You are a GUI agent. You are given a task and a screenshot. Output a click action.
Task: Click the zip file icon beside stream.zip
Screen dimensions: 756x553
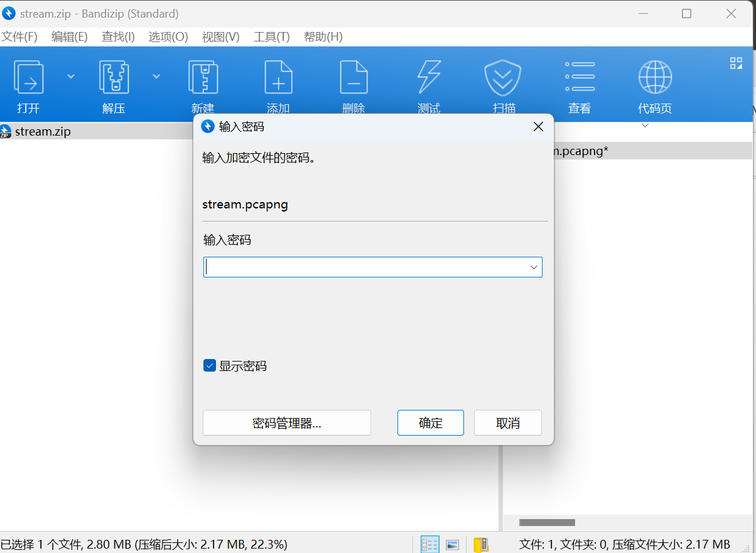coord(6,132)
